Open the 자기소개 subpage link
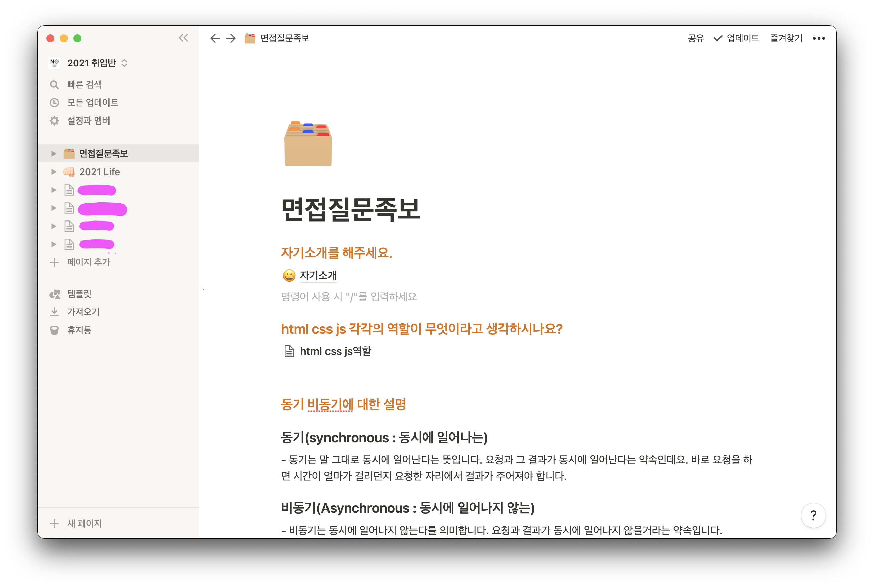874x588 pixels. 318,275
